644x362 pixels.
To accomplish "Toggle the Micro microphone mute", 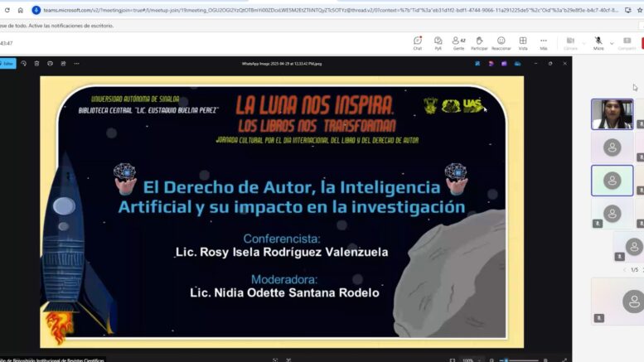I will pyautogui.click(x=598, y=42).
